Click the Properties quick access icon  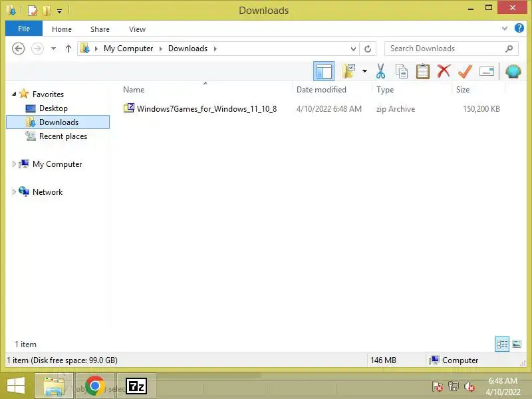pos(32,11)
